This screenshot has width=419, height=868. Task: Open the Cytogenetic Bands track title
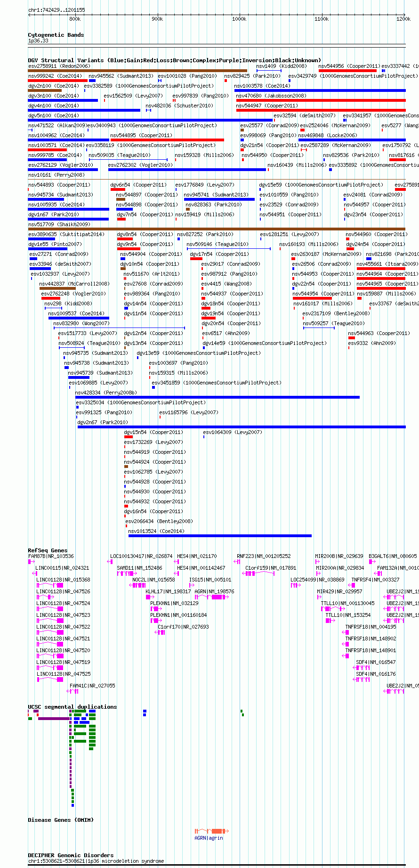(56, 35)
